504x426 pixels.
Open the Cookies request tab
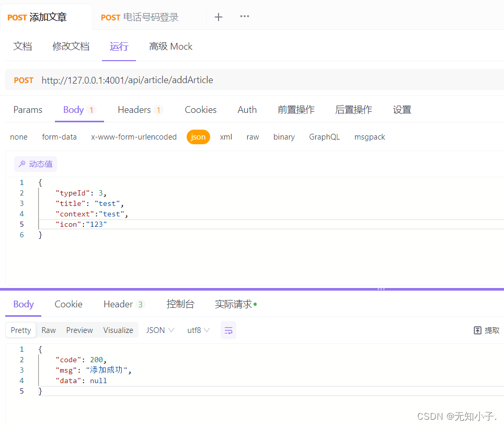click(x=201, y=110)
